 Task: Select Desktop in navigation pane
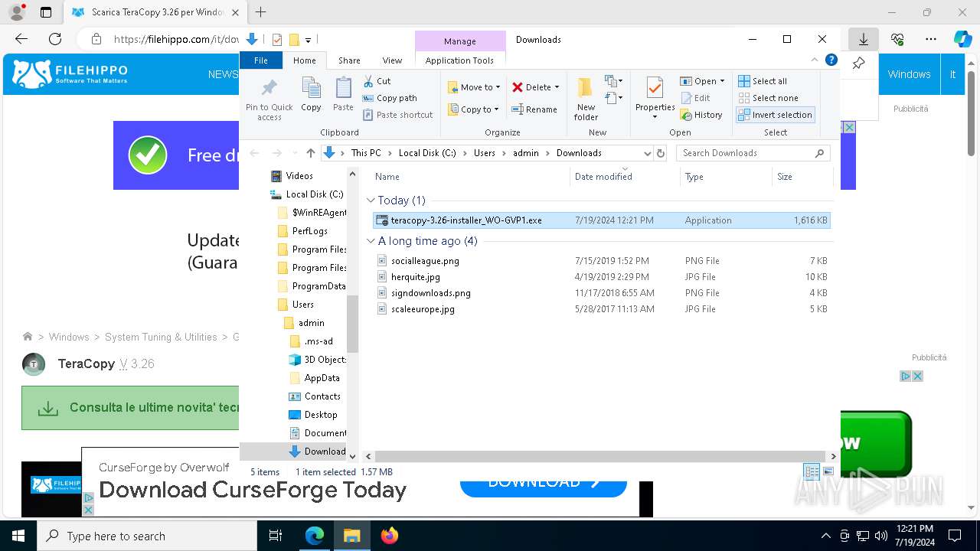point(313,415)
